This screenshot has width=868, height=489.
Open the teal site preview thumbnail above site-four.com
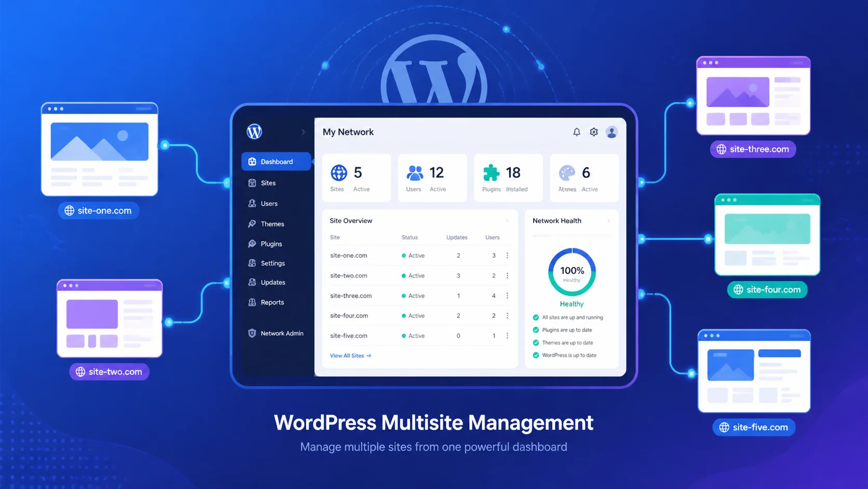tap(767, 235)
